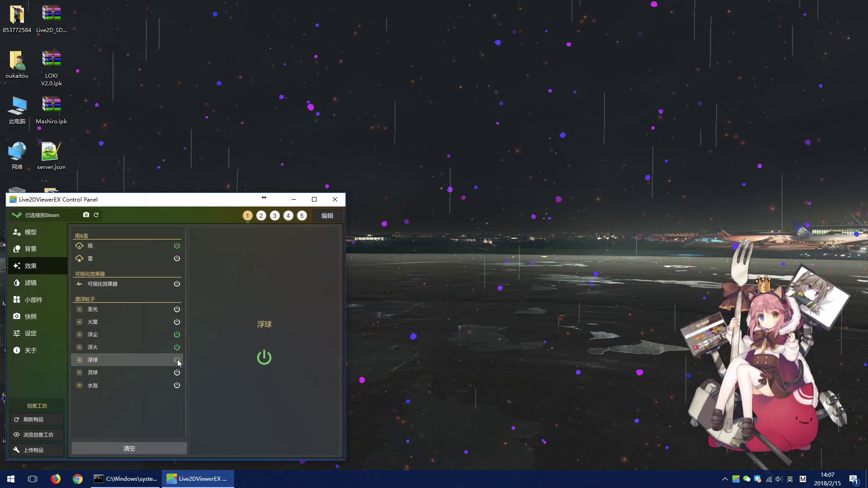Click the camera capture icon in the top bar
Image resolution: width=868 pixels, height=488 pixels.
tap(86, 215)
